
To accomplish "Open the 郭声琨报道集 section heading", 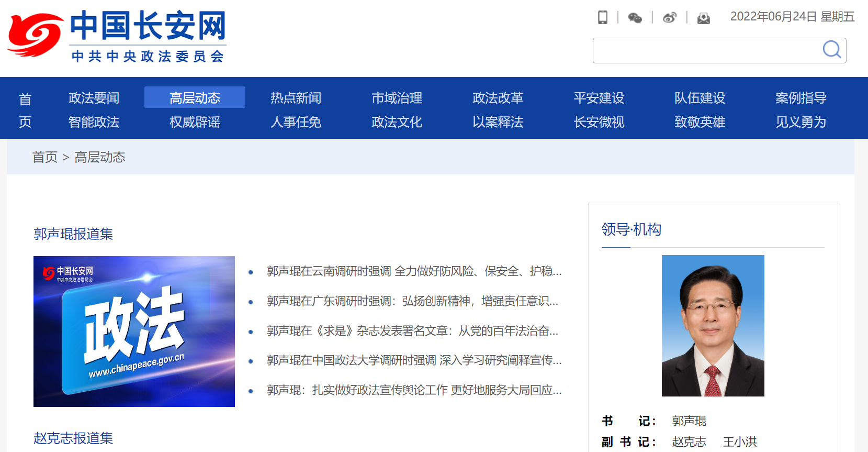I will tap(73, 234).
